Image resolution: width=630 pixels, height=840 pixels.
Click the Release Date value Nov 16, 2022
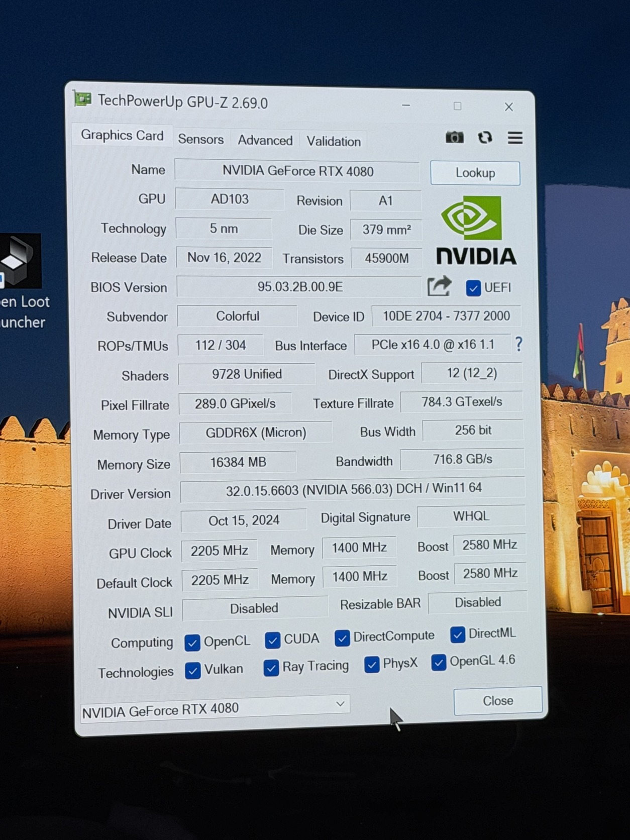coord(224,258)
